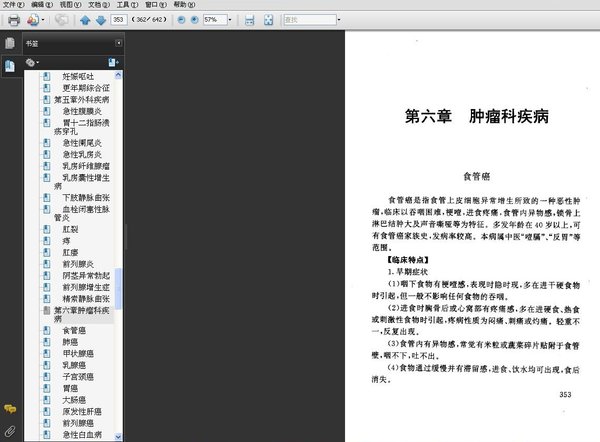The width and height of the screenshot is (600, 442).
Task: Select the 血栓闭塞性脉管炎 bookmark
Action: click(82, 214)
